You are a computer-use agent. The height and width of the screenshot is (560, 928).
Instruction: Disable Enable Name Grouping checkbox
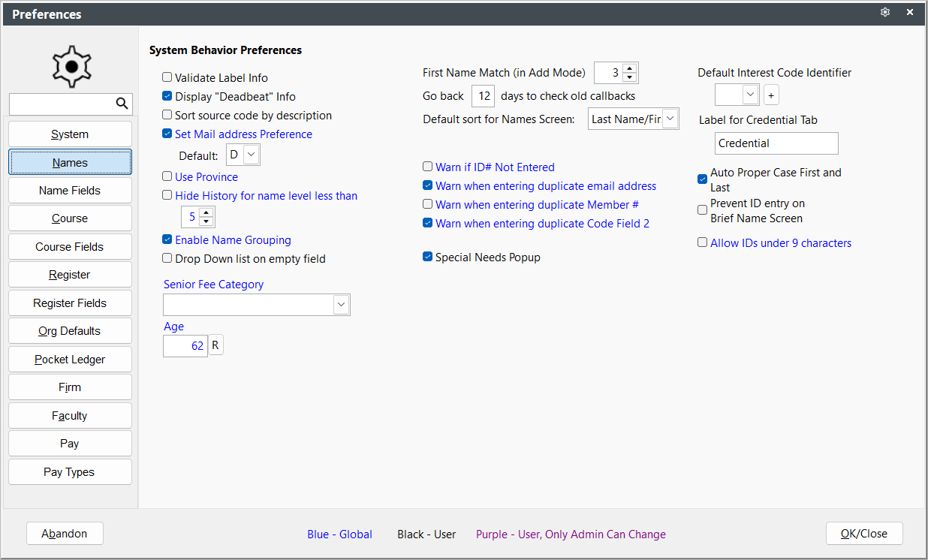point(167,239)
